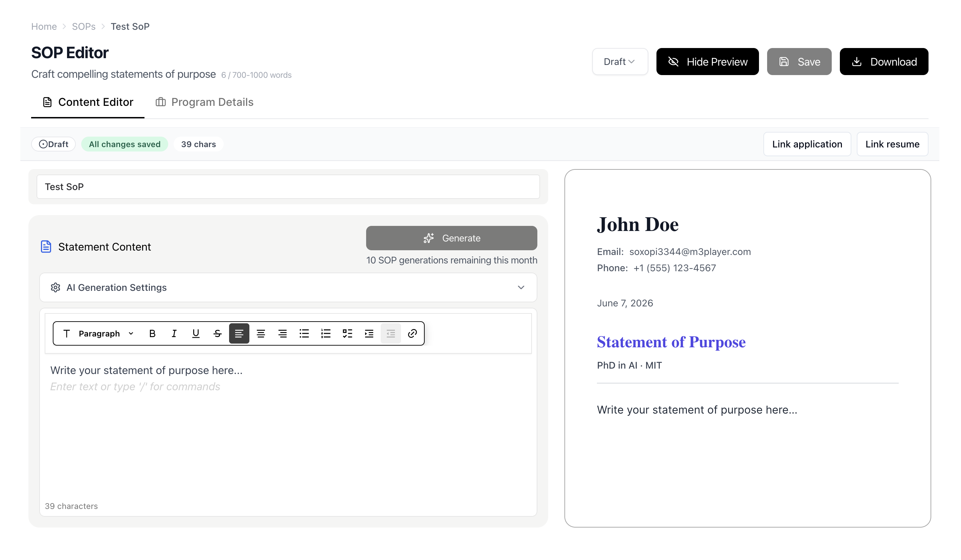This screenshot has width=961, height=560.
Task: Apply strikethrough formatting
Action: pos(217,333)
